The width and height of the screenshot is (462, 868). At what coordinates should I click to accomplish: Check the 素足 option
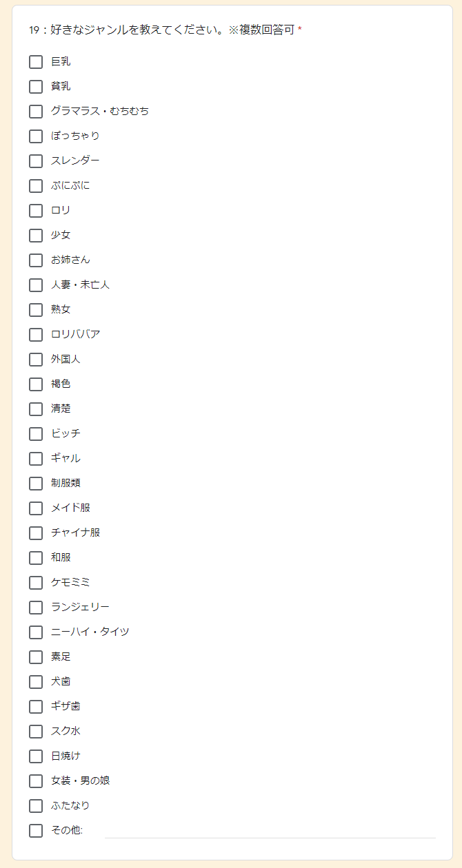coord(36,657)
